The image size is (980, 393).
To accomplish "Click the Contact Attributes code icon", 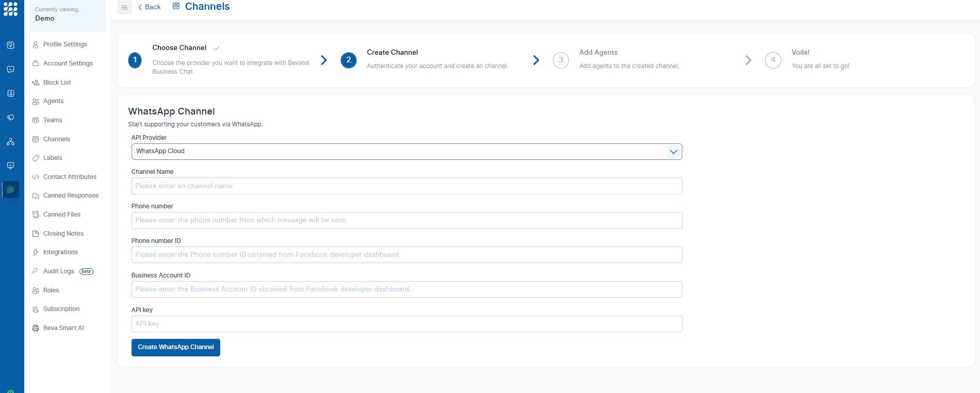I will click(x=36, y=177).
